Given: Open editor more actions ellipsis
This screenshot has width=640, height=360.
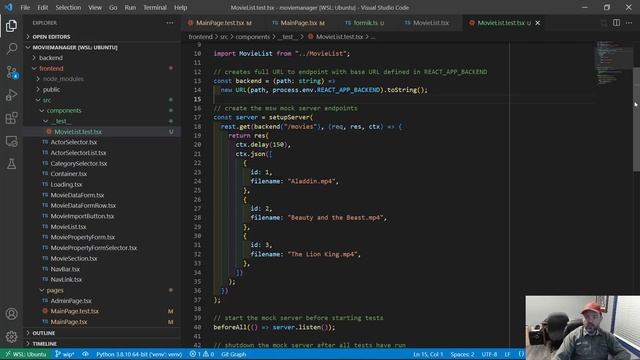Looking at the screenshot, I should click(629, 23).
